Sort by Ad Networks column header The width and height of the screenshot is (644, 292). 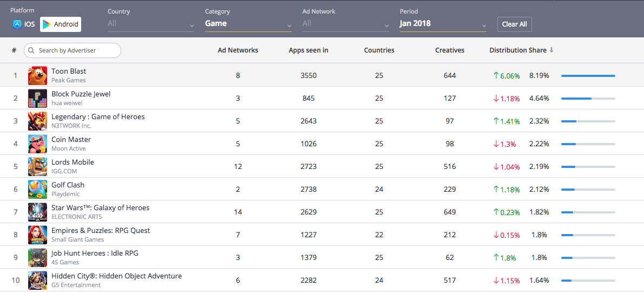tap(238, 50)
